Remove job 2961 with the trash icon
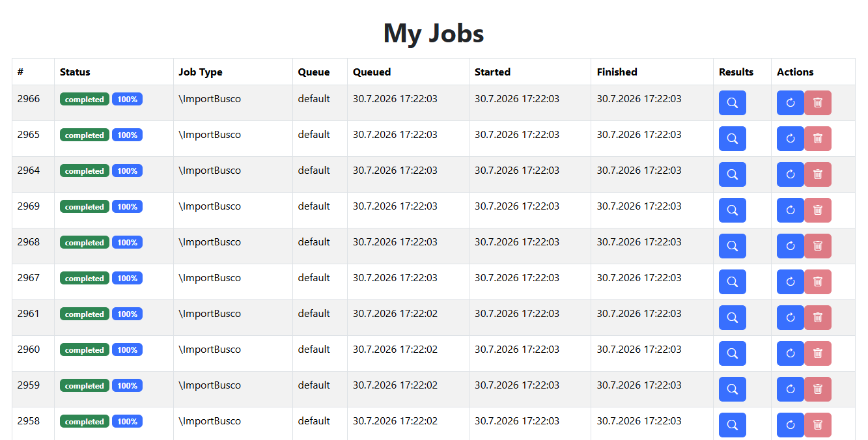This screenshot has width=868, height=440. [x=818, y=318]
